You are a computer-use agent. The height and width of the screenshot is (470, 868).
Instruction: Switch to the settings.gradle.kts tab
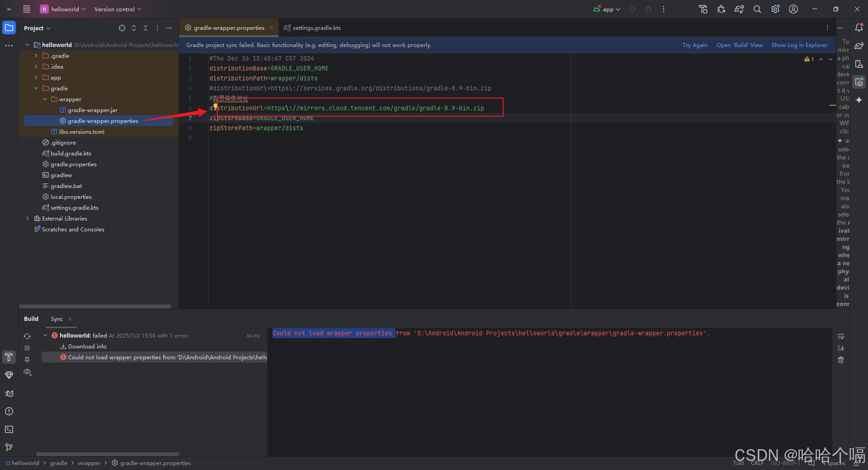click(316, 28)
